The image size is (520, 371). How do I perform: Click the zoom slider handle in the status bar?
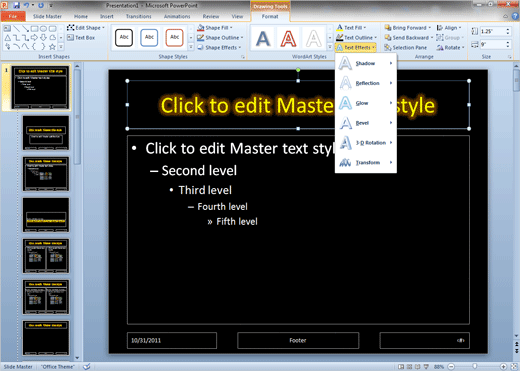(475, 367)
